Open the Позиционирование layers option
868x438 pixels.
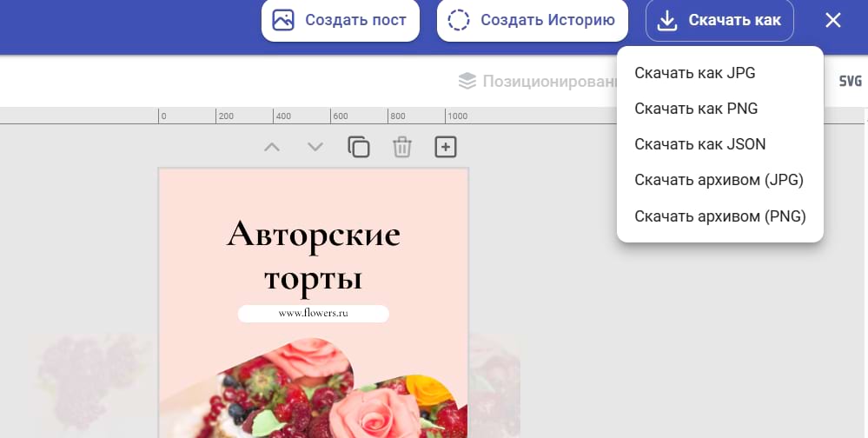click(538, 82)
